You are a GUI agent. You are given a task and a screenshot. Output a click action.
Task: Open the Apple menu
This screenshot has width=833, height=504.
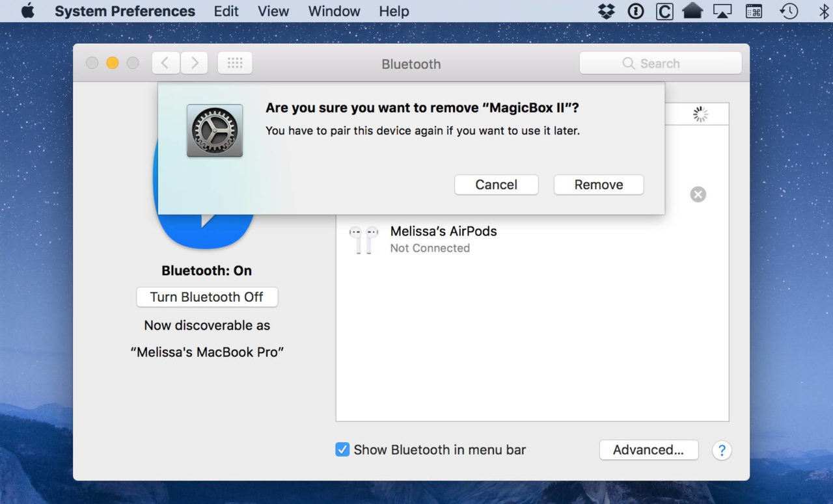point(27,11)
